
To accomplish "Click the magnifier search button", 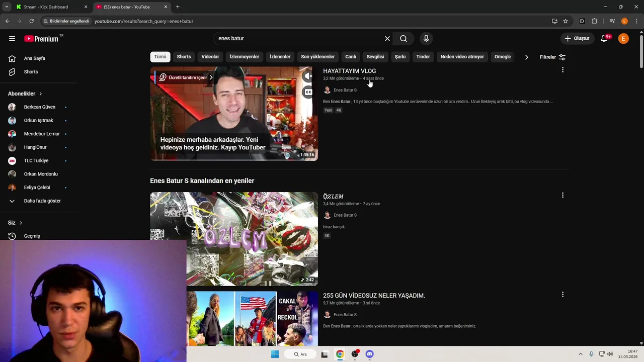I will coord(404,39).
